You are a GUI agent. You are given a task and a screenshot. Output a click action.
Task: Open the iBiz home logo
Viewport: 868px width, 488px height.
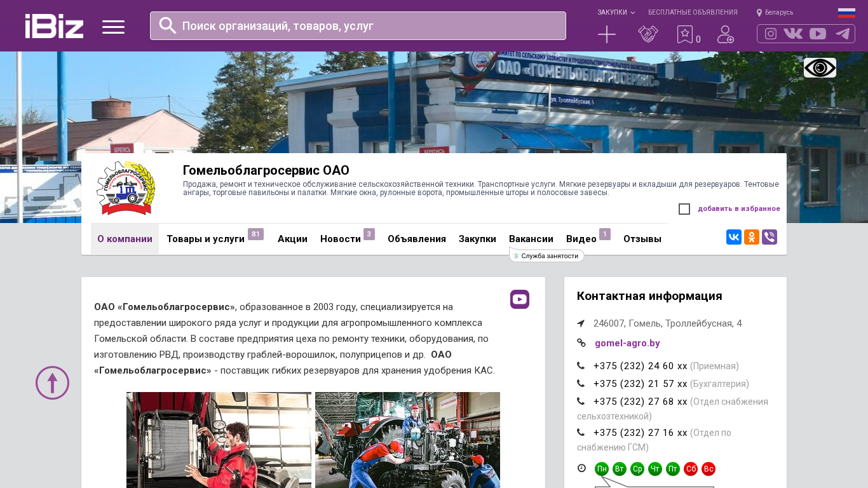pos(54,26)
